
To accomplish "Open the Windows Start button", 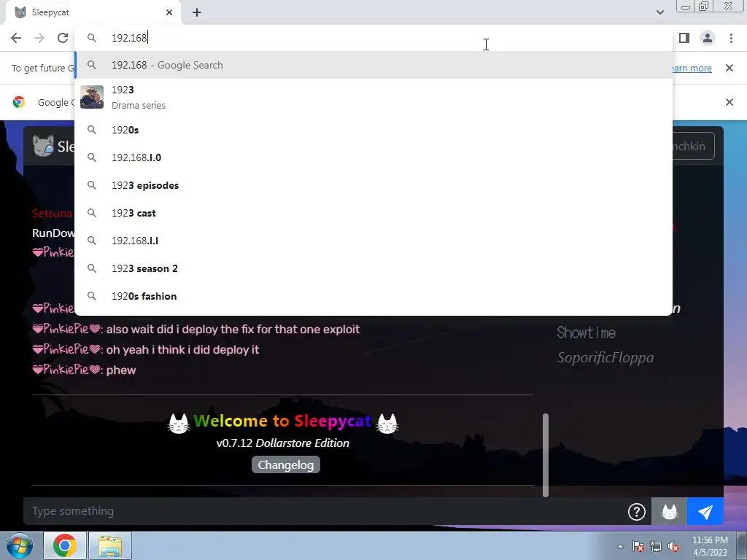I will (20, 545).
